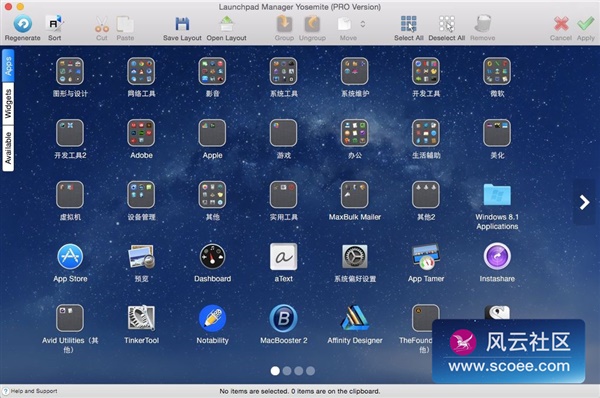The width and height of the screenshot is (600, 398).
Task: Select the aText app icon
Action: click(284, 256)
